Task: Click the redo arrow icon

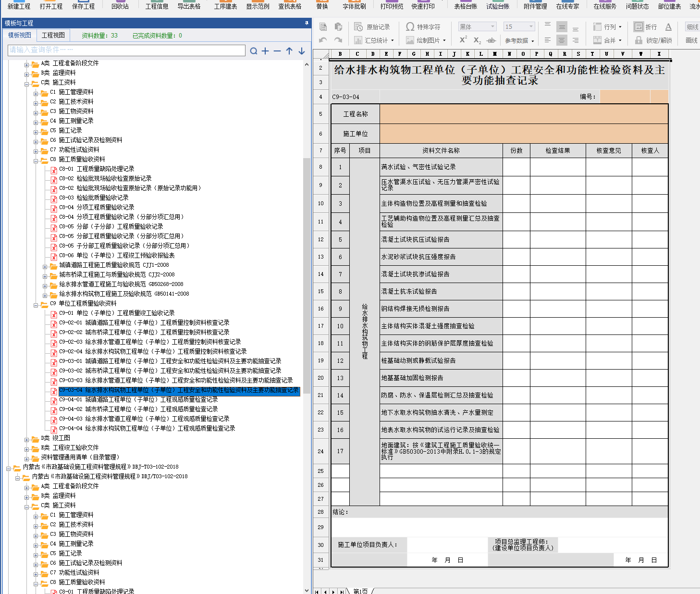Action: 338,40
